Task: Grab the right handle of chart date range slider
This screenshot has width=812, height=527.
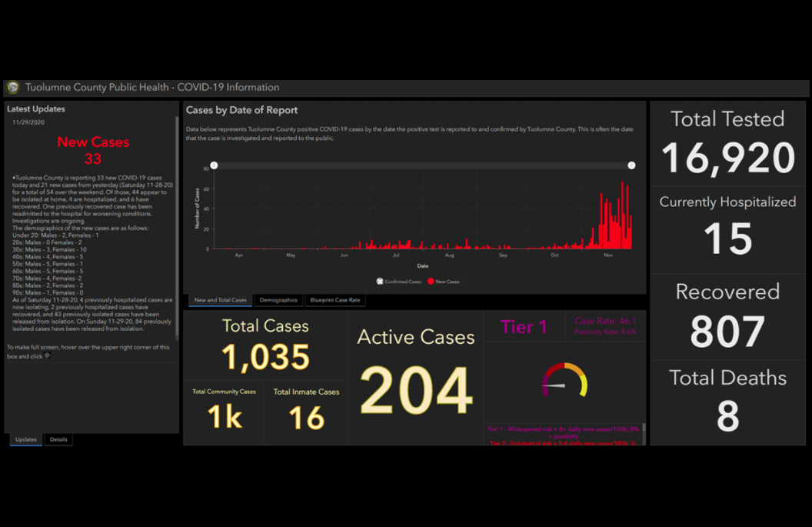Action: [x=631, y=165]
